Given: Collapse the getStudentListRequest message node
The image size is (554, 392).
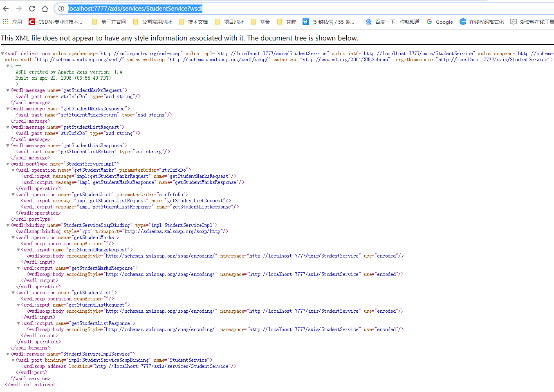Looking at the screenshot, I should (x=8, y=127).
